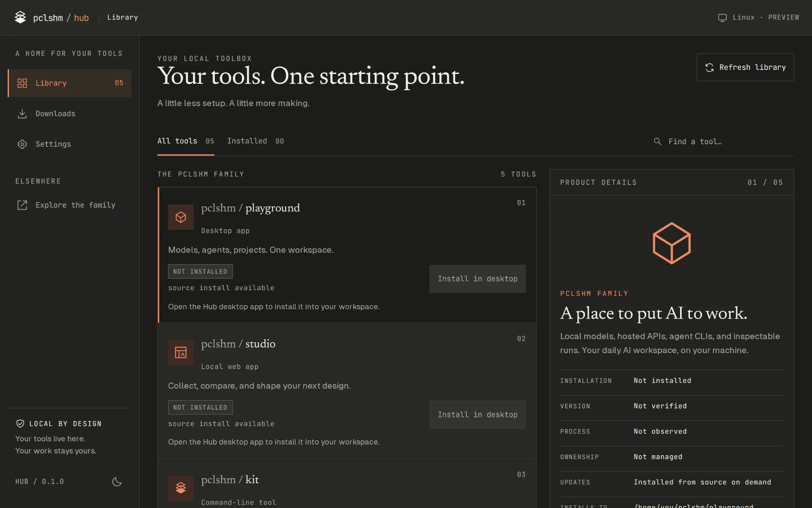Open Settings from the sidebar

pos(69,144)
